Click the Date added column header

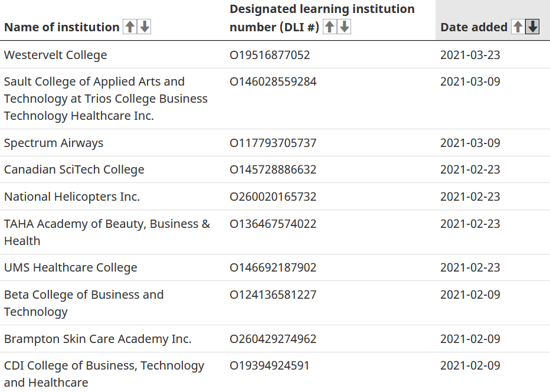pyautogui.click(x=474, y=27)
